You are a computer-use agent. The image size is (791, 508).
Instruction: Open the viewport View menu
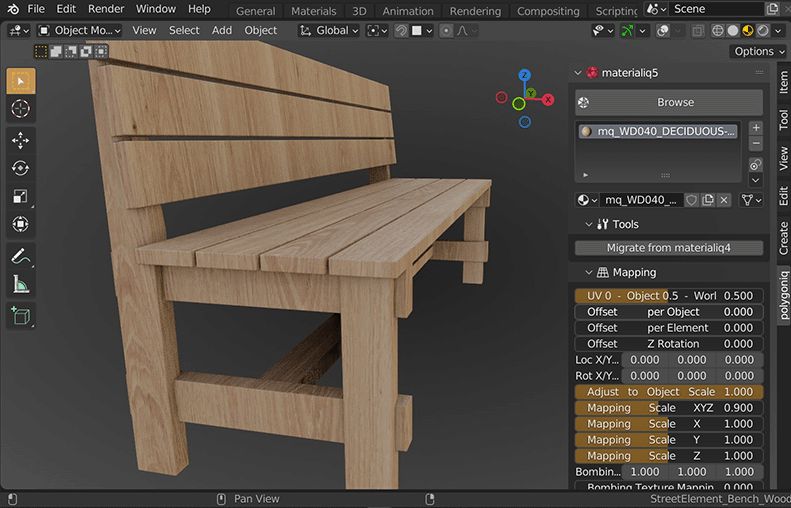(x=144, y=31)
